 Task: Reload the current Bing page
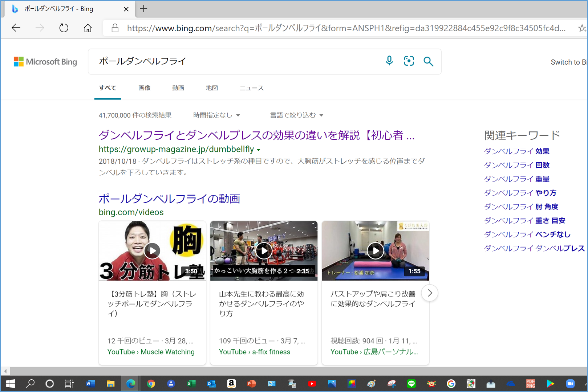point(64,28)
